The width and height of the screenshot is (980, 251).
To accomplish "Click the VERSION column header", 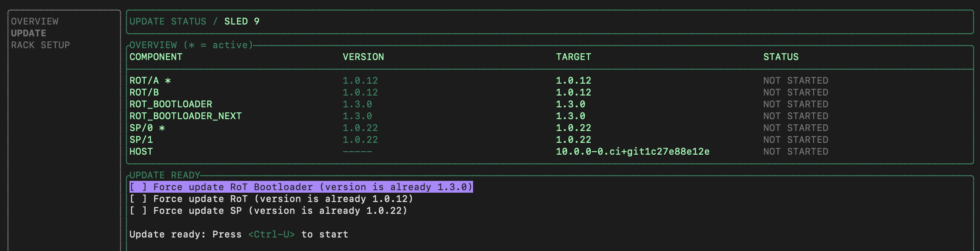I will click(363, 57).
